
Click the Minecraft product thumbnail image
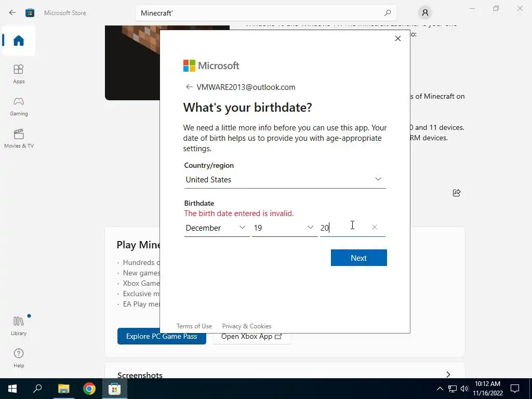132,63
